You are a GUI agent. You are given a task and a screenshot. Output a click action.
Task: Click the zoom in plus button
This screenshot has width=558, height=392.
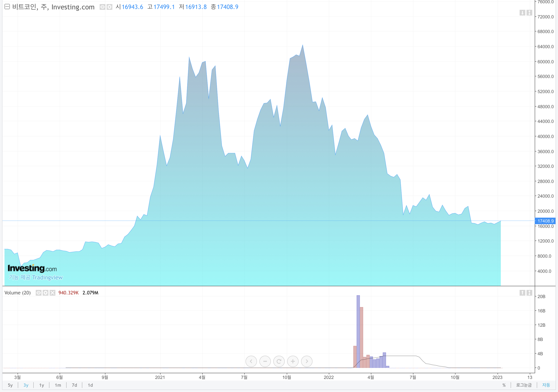click(293, 361)
